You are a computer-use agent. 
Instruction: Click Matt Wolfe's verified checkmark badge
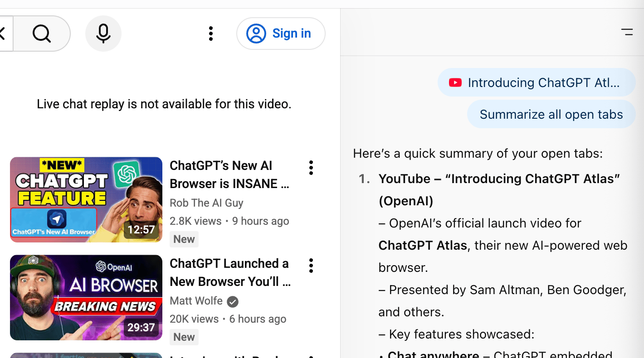233,301
